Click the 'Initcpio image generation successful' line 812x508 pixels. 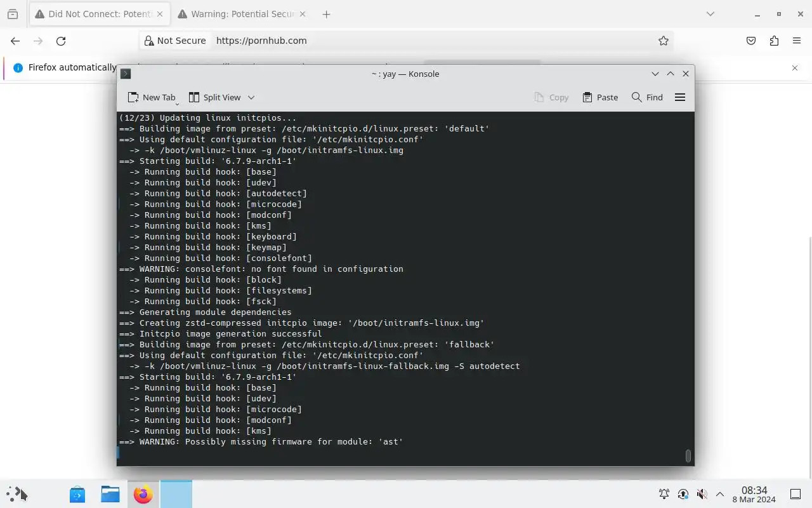[221, 333]
